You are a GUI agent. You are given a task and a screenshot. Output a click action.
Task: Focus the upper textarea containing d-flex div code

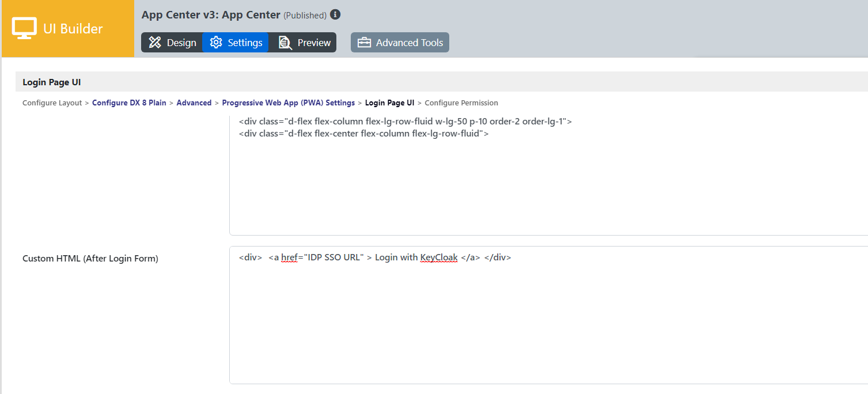(547, 184)
